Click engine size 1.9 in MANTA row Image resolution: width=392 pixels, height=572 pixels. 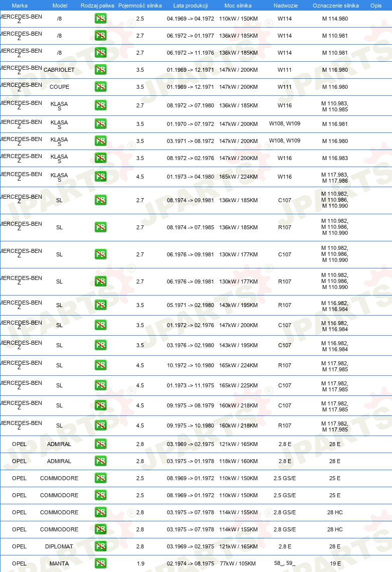141,563
